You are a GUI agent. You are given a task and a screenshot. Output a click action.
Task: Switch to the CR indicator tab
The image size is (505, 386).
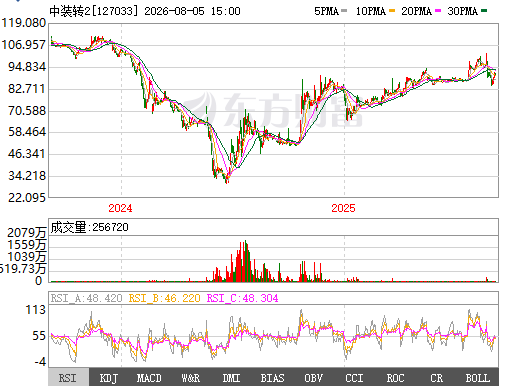click(x=436, y=378)
